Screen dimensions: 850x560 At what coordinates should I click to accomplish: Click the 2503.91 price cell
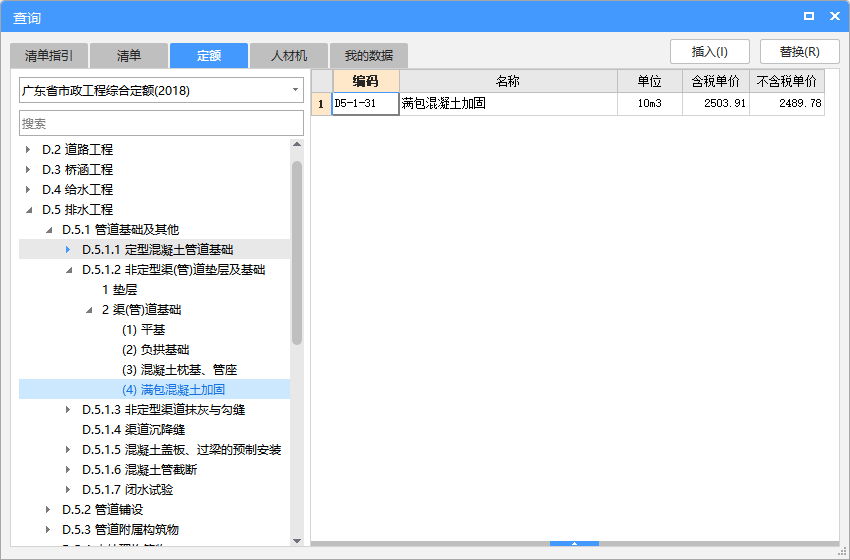tap(716, 104)
